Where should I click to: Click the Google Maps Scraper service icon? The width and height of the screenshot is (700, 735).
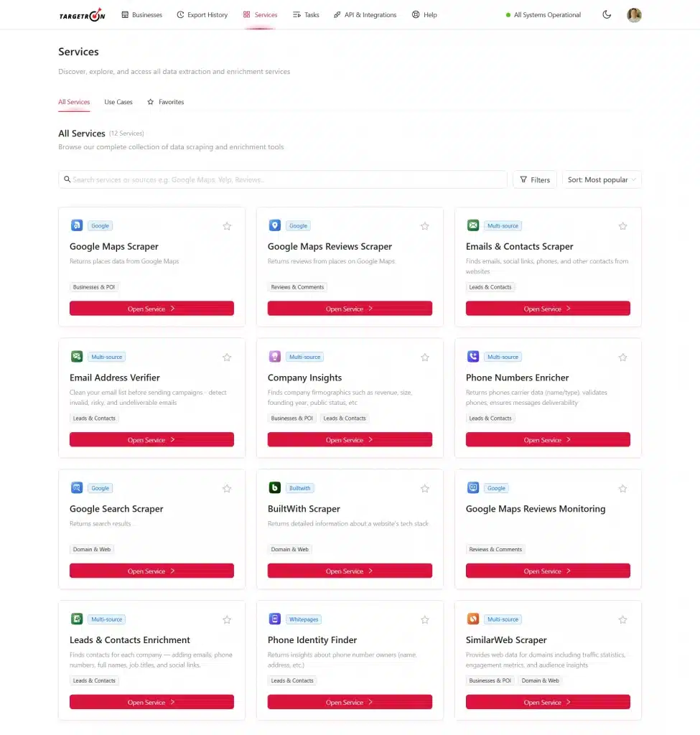click(x=76, y=225)
